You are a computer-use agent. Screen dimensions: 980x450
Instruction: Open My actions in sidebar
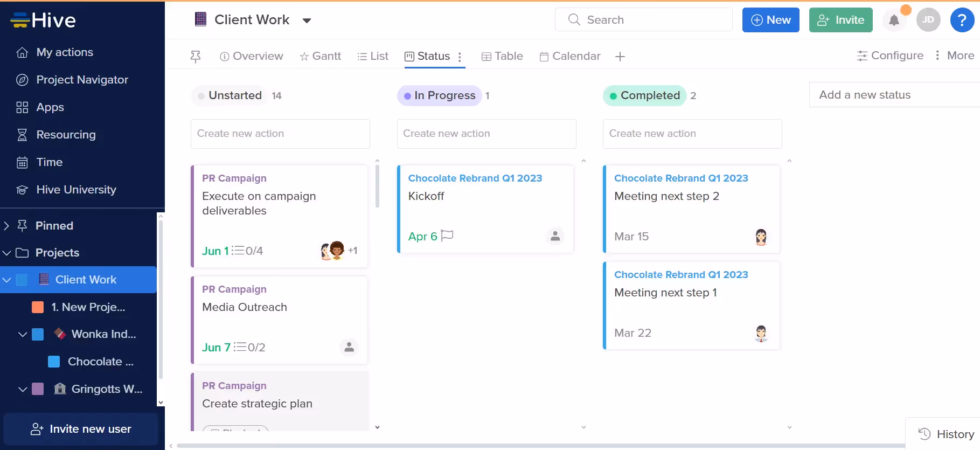click(x=65, y=52)
